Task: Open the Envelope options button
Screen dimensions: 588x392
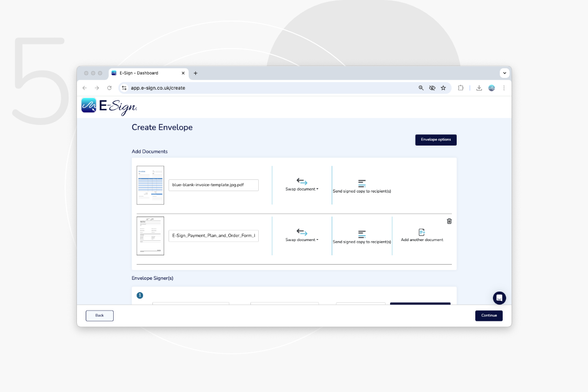Action: click(x=436, y=140)
